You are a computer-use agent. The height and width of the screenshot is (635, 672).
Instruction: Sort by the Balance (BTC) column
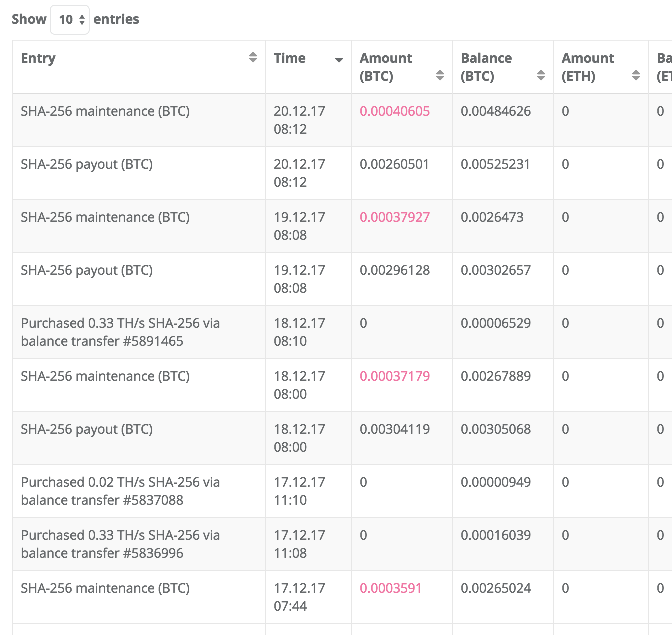503,67
